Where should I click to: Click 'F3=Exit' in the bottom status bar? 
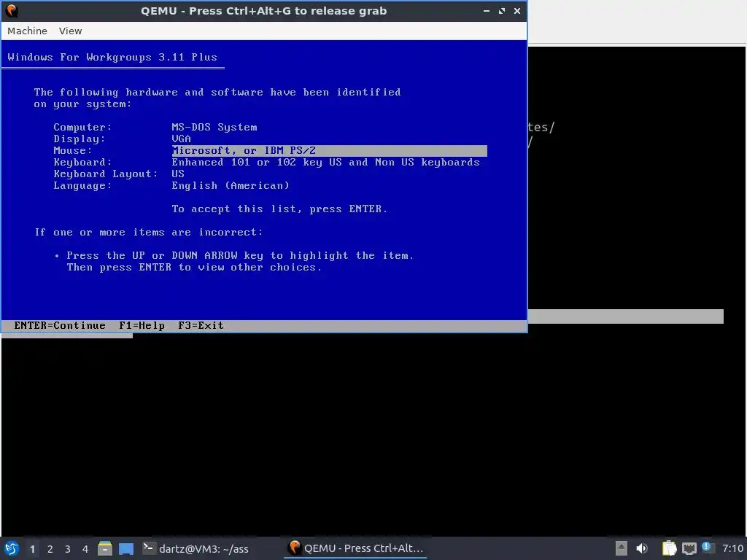(201, 326)
